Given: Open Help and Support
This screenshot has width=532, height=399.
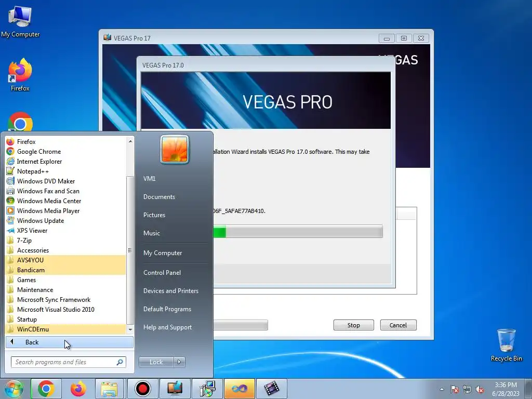Looking at the screenshot, I should pos(167,327).
